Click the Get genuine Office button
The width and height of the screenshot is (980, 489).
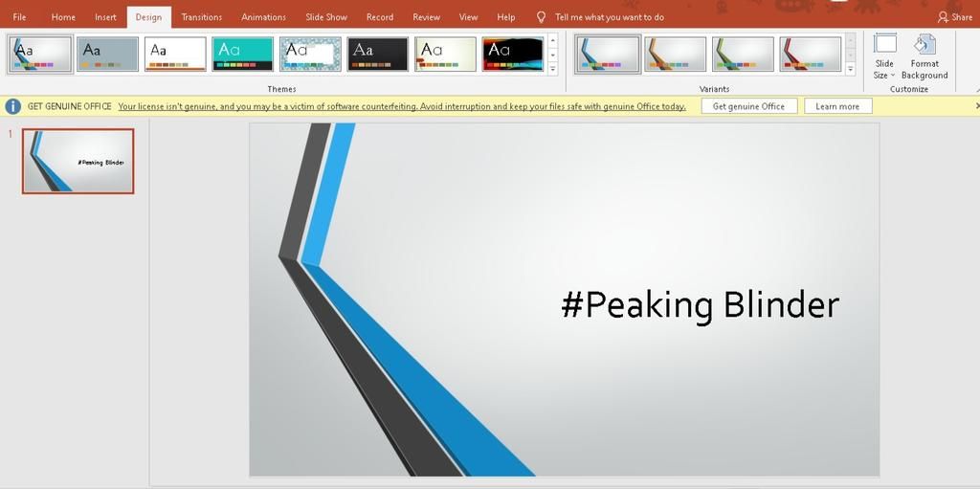pyautogui.click(x=748, y=106)
